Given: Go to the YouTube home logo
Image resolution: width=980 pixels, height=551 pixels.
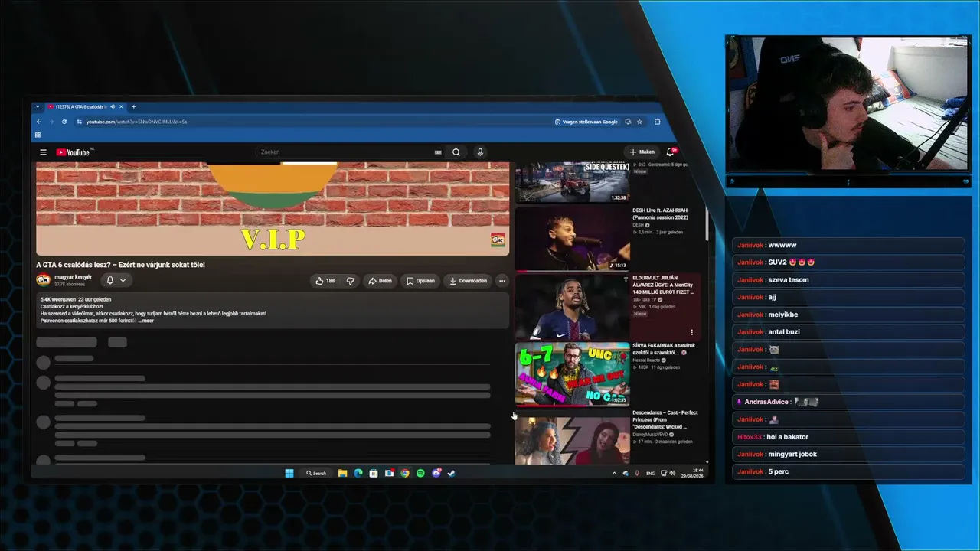Looking at the screenshot, I should pyautogui.click(x=73, y=152).
